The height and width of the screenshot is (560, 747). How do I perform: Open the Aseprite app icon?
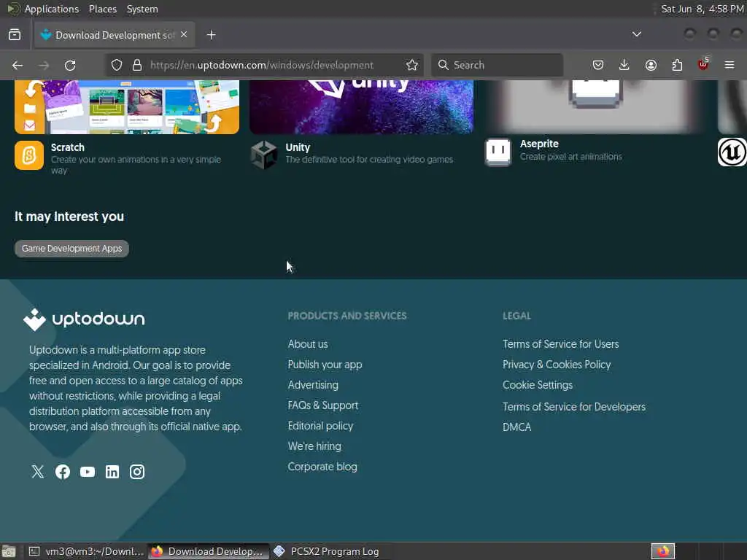coord(498,152)
